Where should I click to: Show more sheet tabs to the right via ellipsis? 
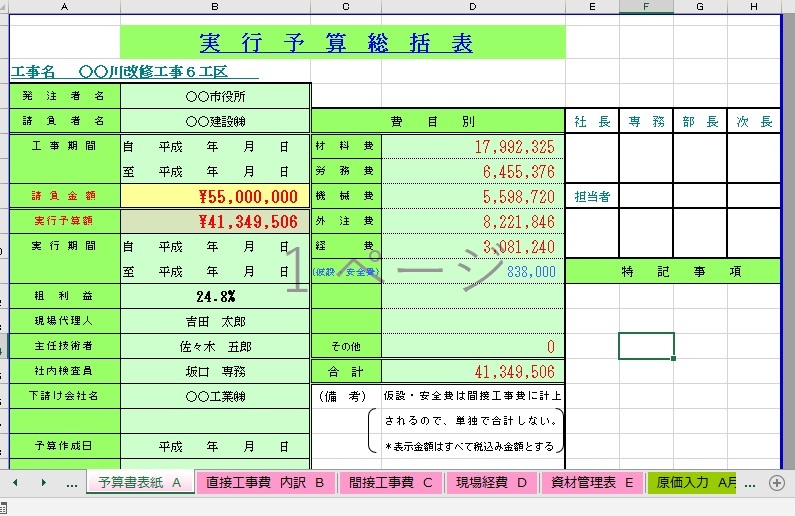tap(750, 485)
